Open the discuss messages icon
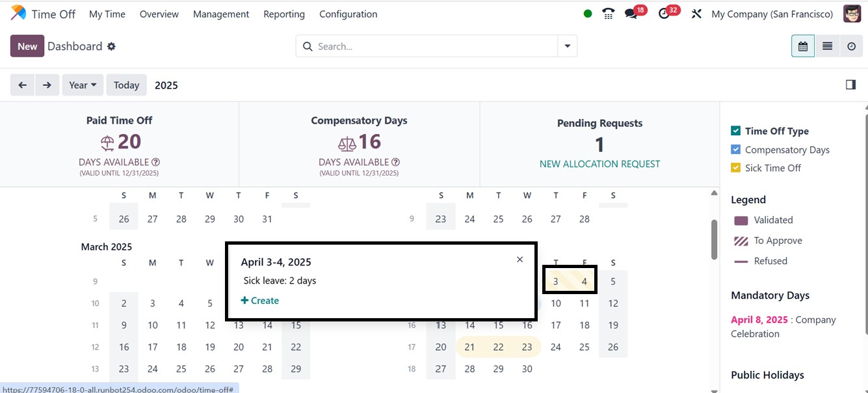The width and height of the screenshot is (868, 393). pos(631,14)
